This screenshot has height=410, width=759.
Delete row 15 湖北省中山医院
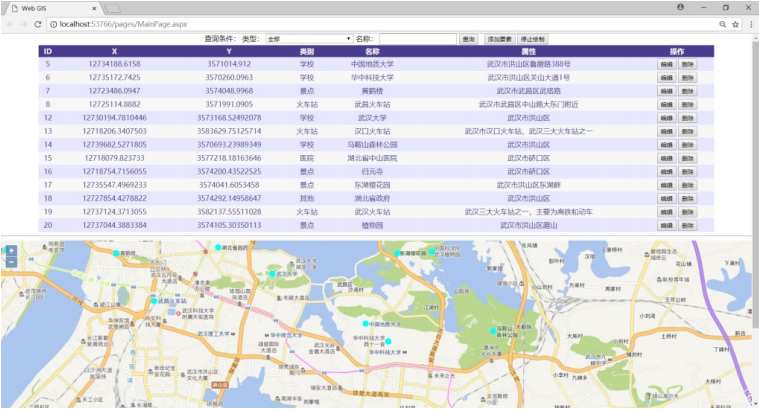[687, 158]
